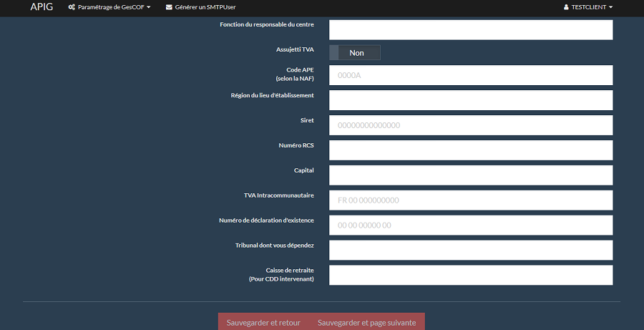Click the user icon beside TESTCLIENT
This screenshot has height=330, width=644.
pos(566,7)
